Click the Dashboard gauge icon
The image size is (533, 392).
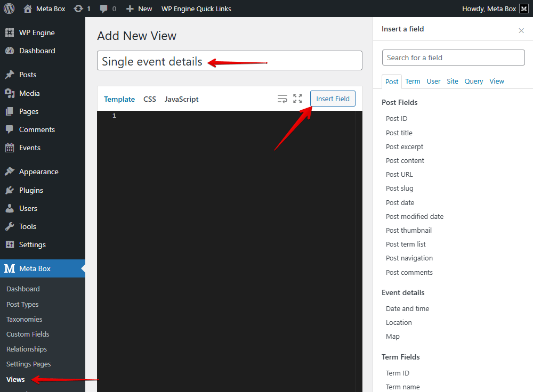point(10,51)
